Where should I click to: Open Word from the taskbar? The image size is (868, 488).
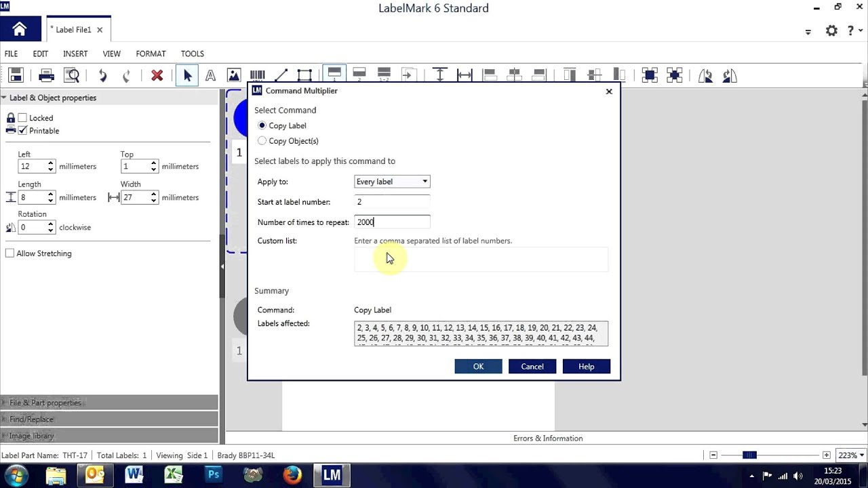[134, 475]
